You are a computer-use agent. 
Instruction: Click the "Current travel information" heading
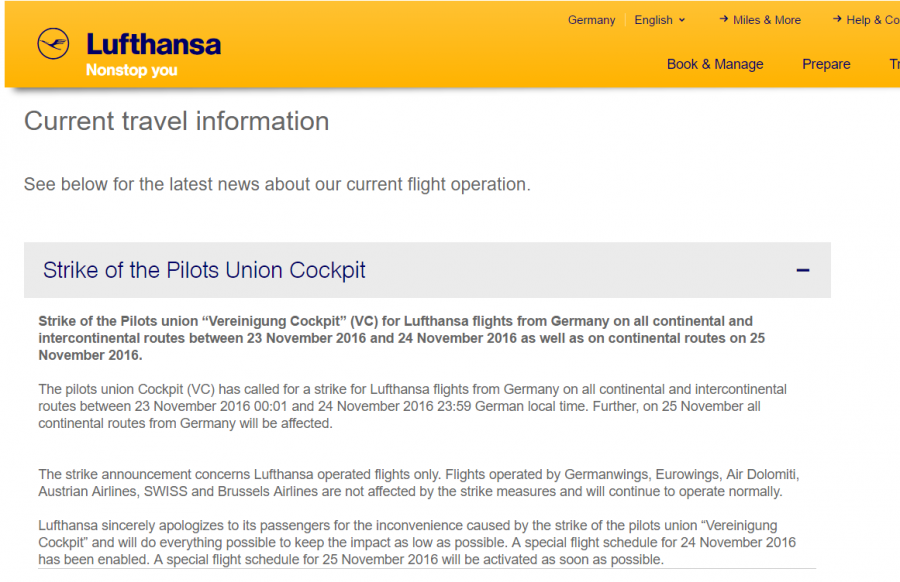click(x=176, y=121)
